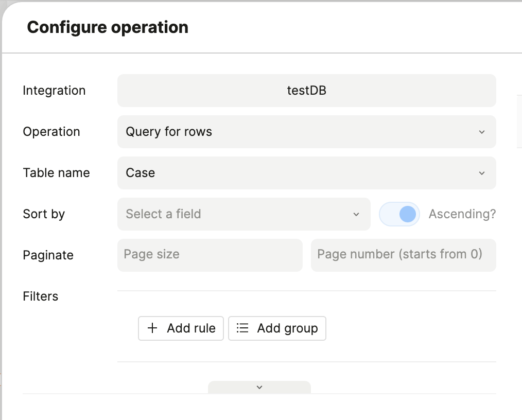
Task: Click the Filters label
Action: (x=41, y=296)
